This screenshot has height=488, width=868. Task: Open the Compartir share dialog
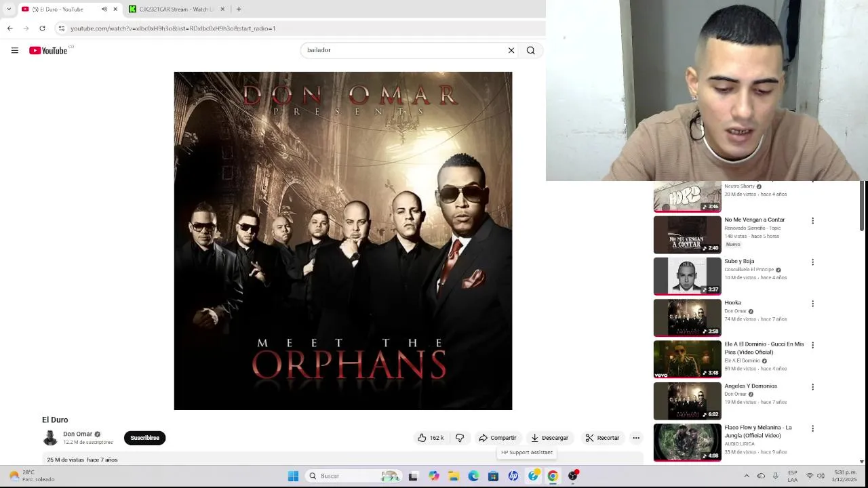coord(498,438)
